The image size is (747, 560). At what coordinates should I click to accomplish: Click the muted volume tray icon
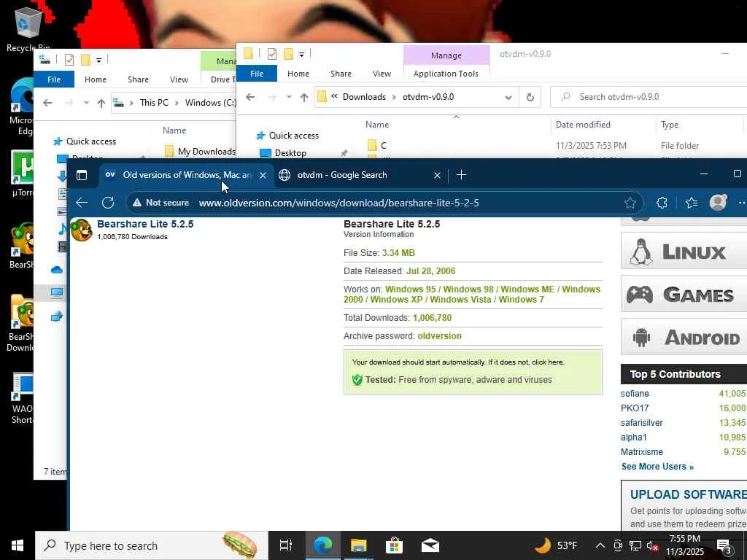point(652,546)
